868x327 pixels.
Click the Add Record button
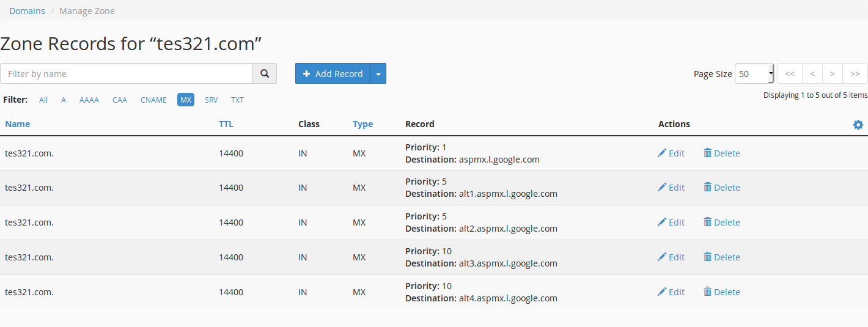[x=333, y=73]
